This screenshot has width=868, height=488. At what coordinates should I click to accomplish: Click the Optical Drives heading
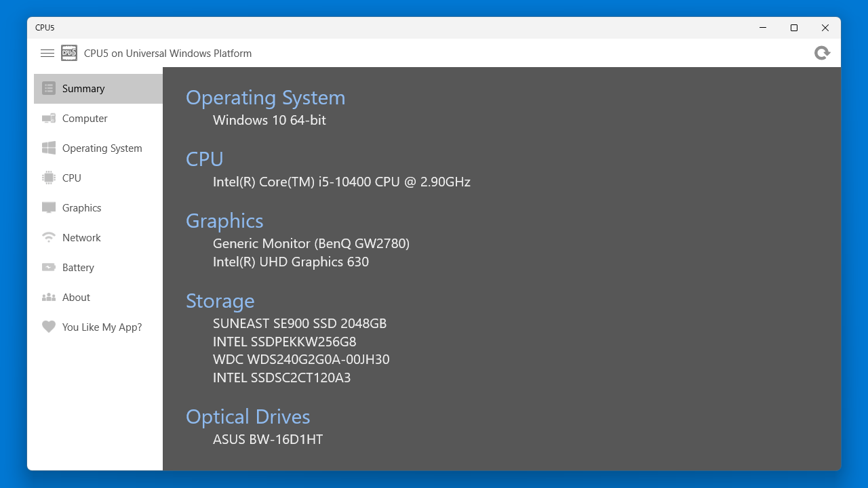click(248, 417)
